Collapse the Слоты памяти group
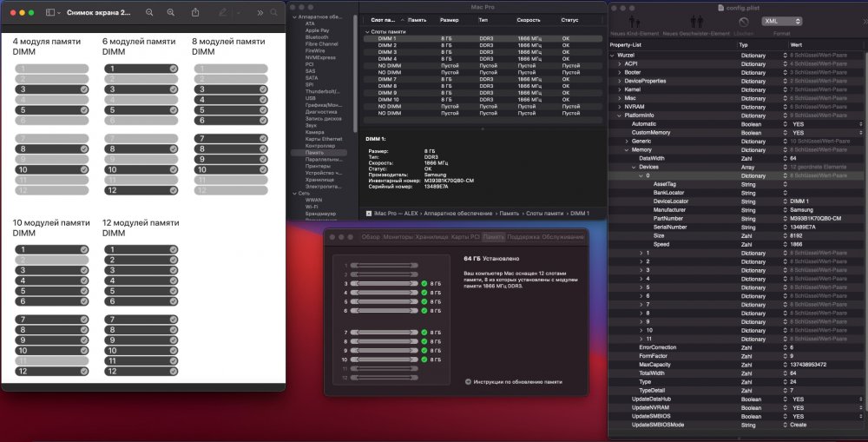 click(x=367, y=31)
